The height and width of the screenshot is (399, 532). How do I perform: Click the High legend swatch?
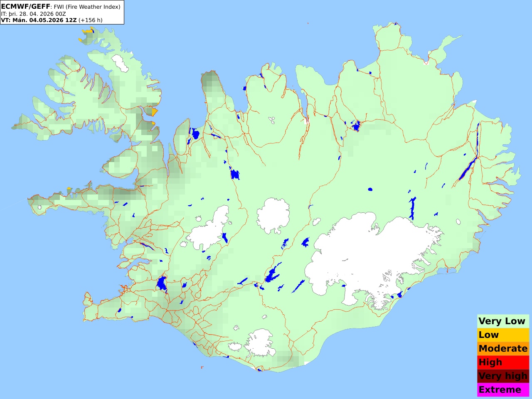point(503,362)
